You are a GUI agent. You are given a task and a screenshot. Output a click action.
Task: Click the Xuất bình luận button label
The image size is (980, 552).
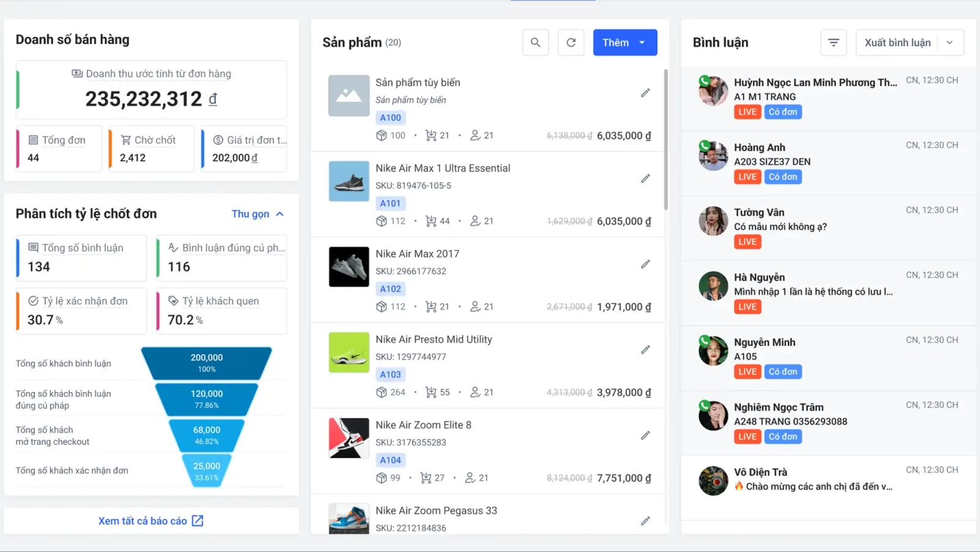[898, 42]
